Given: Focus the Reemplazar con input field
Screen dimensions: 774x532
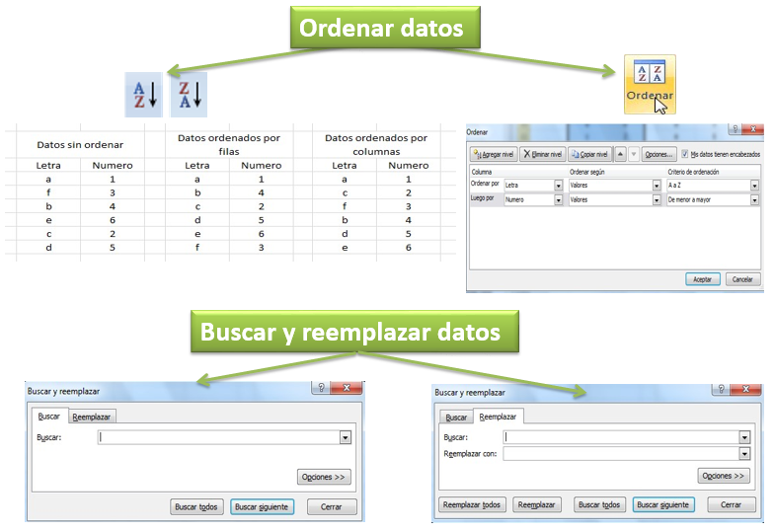Looking at the screenshot, I should click(621, 454).
